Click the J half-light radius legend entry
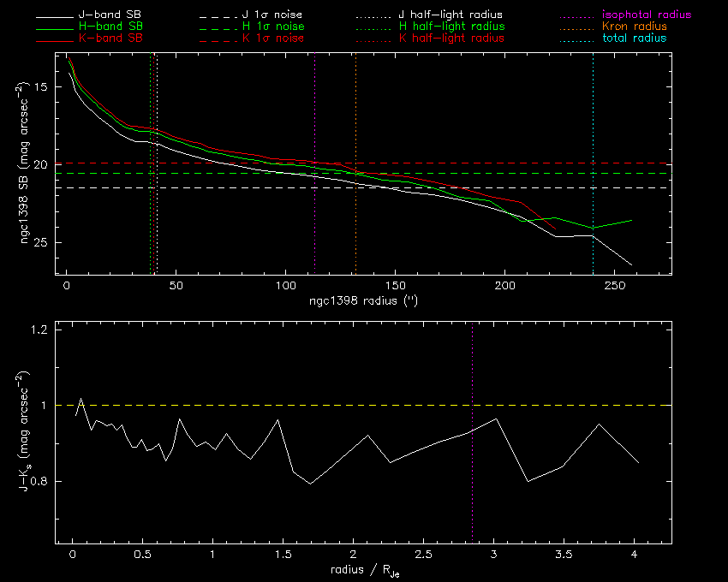The width and height of the screenshot is (728, 582). (x=451, y=15)
